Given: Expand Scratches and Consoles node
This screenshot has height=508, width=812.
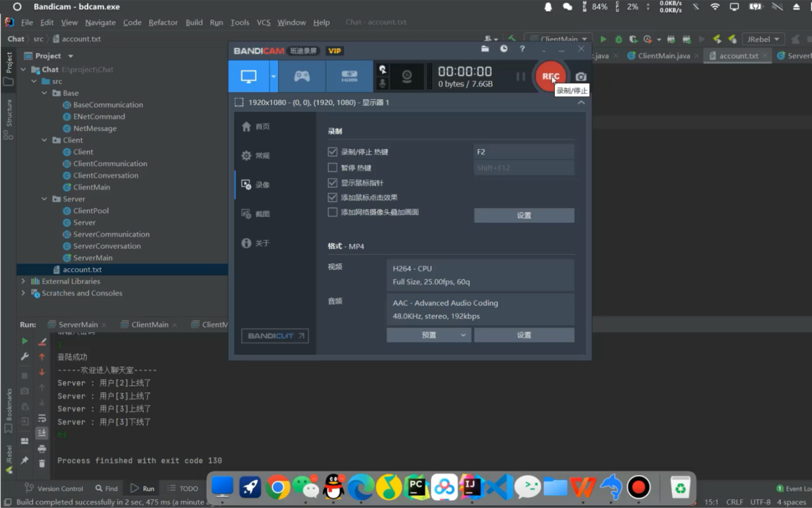Looking at the screenshot, I should tap(23, 293).
